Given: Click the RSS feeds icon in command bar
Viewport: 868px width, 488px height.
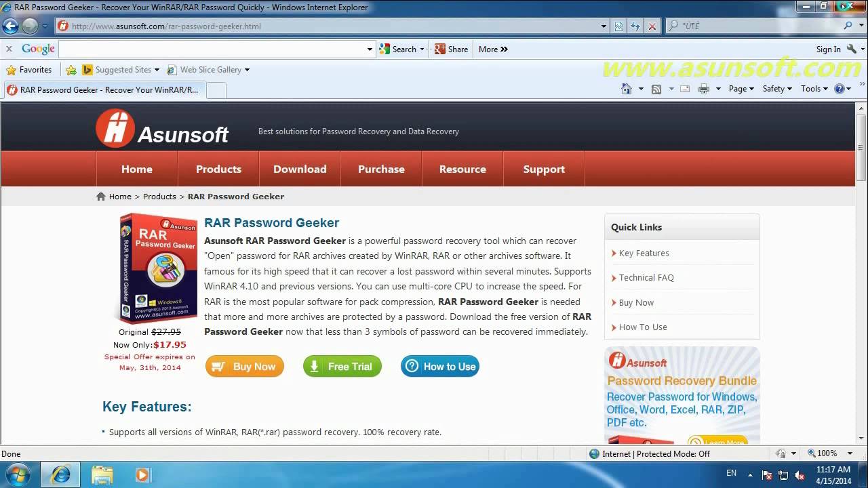Looking at the screenshot, I should click(656, 89).
